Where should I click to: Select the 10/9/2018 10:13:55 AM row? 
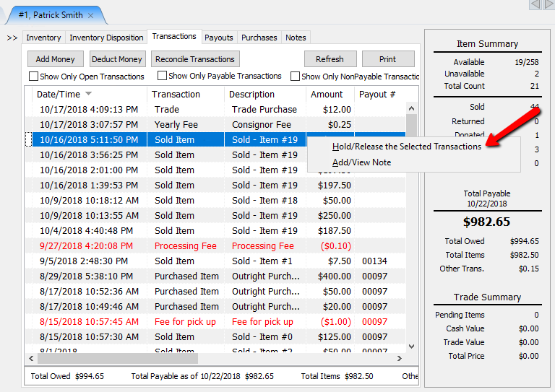point(215,216)
